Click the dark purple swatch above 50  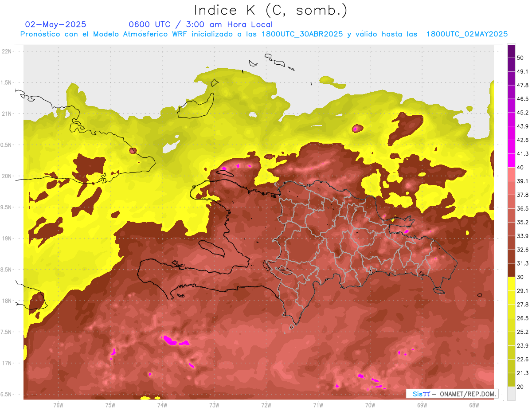click(511, 52)
